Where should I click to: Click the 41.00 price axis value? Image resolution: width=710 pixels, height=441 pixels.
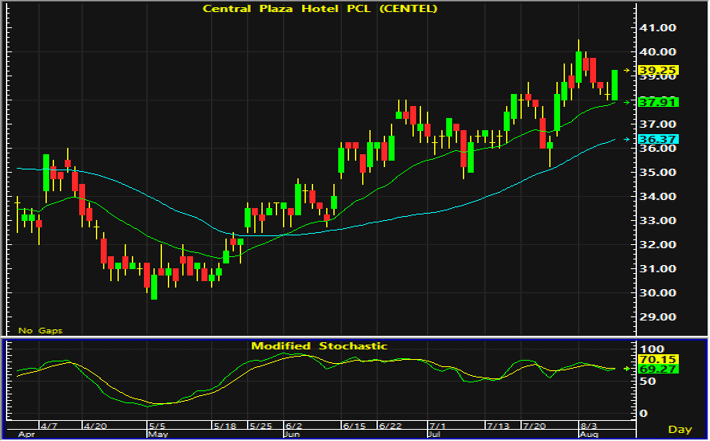(657, 28)
